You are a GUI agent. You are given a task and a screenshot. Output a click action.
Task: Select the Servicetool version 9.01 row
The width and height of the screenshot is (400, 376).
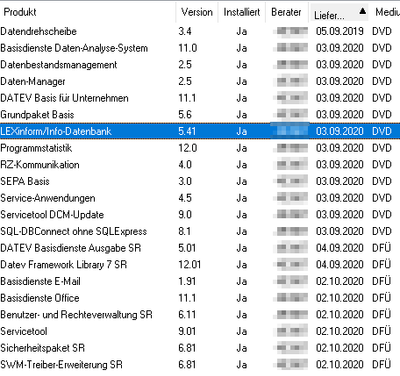pos(200,331)
